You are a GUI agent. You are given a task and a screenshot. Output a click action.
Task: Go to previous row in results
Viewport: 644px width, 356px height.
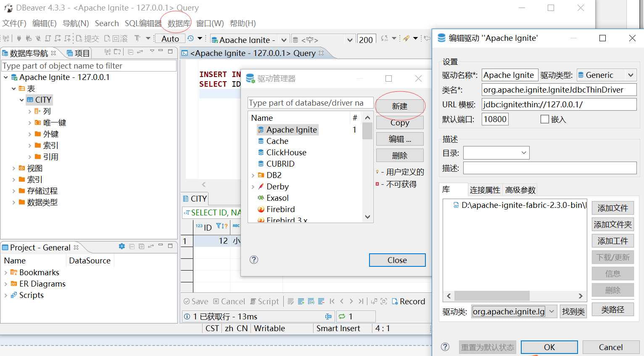point(342,301)
